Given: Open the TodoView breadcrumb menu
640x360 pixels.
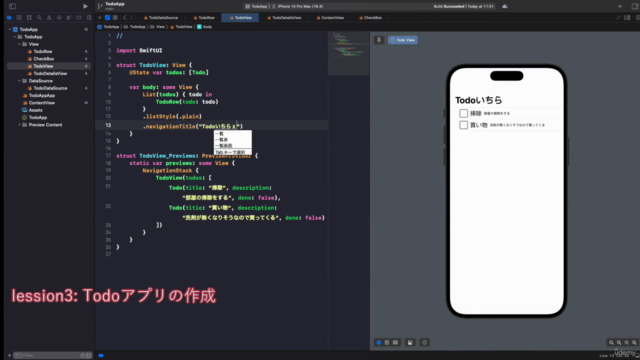Looking at the screenshot, I should tap(181, 27).
